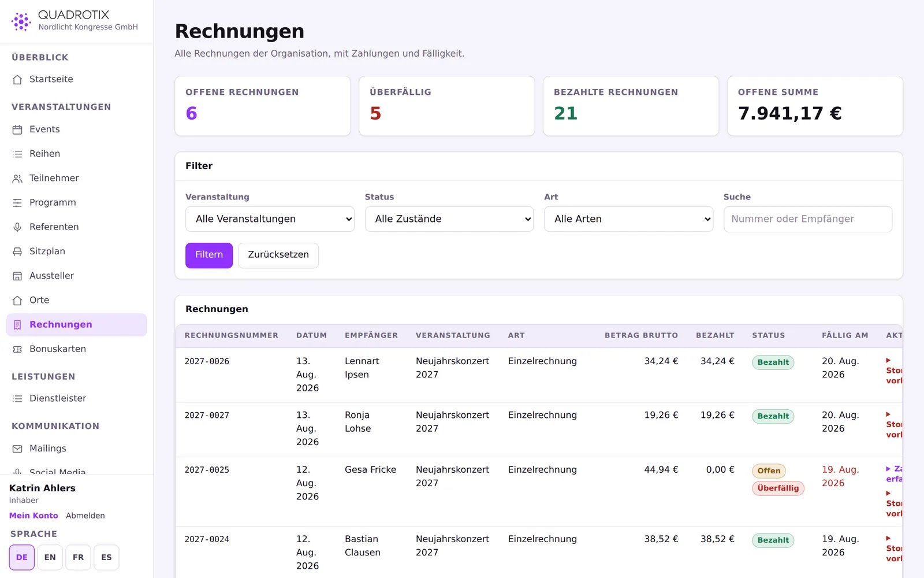Click the envelope icon beside Mailings
924x578 pixels.
coord(17,449)
